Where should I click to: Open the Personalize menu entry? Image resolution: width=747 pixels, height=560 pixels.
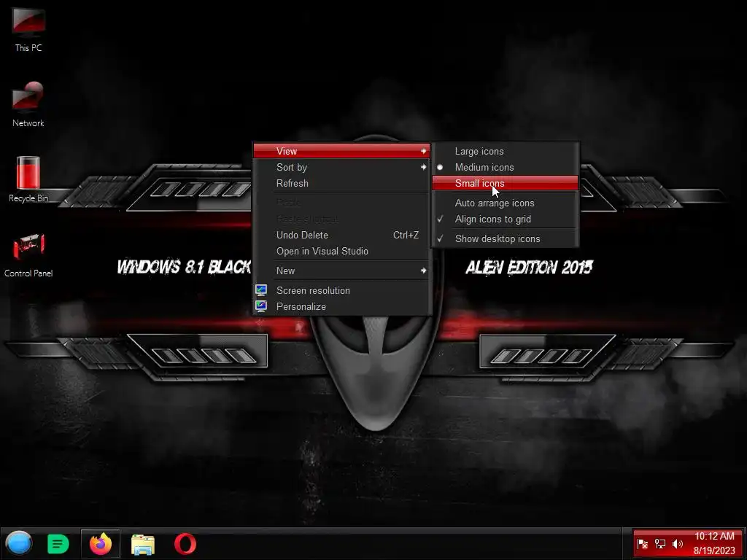point(341,306)
